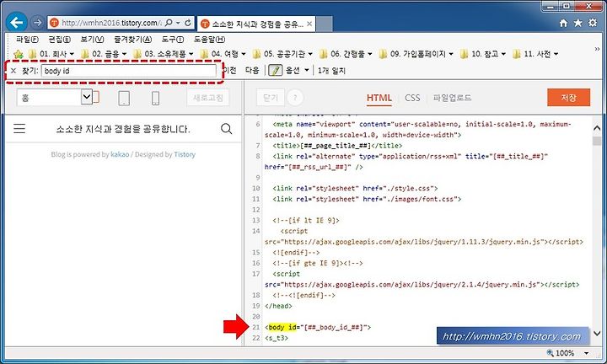Open a new browser tab
This screenshot has height=364, width=607.
pos(324,24)
